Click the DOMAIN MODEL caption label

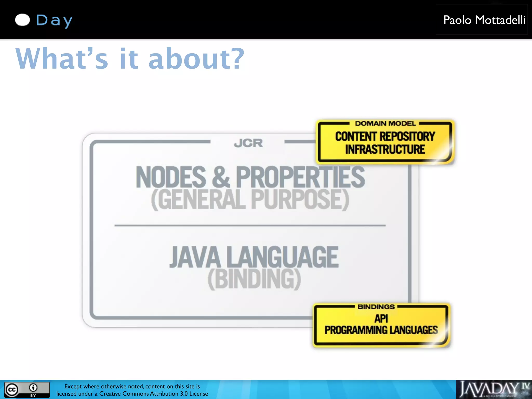[385, 123]
